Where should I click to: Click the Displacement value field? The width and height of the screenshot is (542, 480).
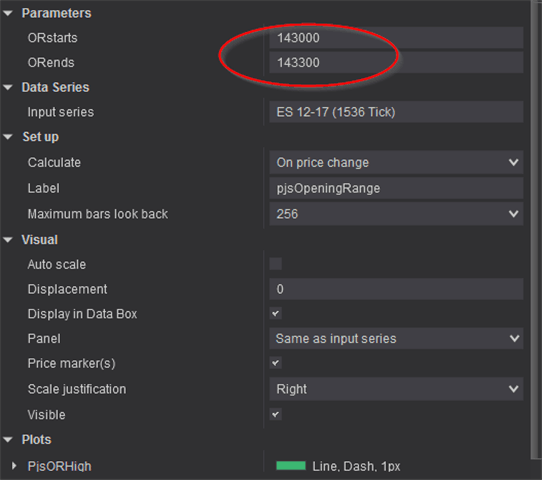[396, 289]
